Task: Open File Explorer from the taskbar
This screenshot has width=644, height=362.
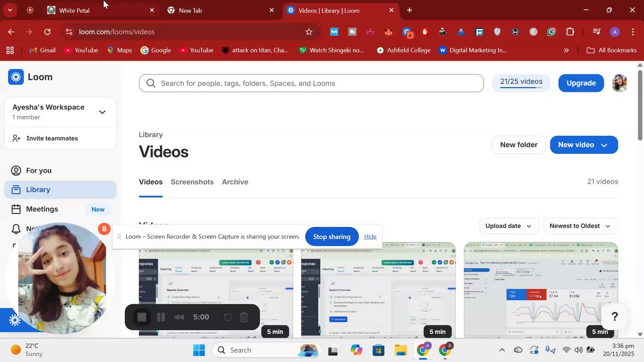Action: coord(400,350)
